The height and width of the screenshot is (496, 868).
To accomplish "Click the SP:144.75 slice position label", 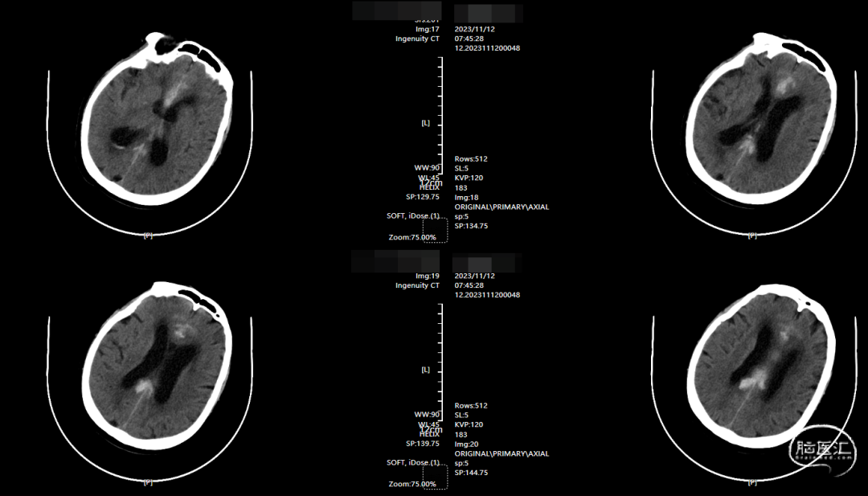I will pos(471,473).
